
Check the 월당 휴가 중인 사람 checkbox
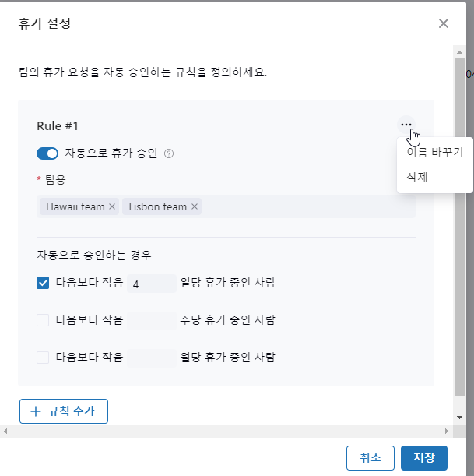coord(44,358)
